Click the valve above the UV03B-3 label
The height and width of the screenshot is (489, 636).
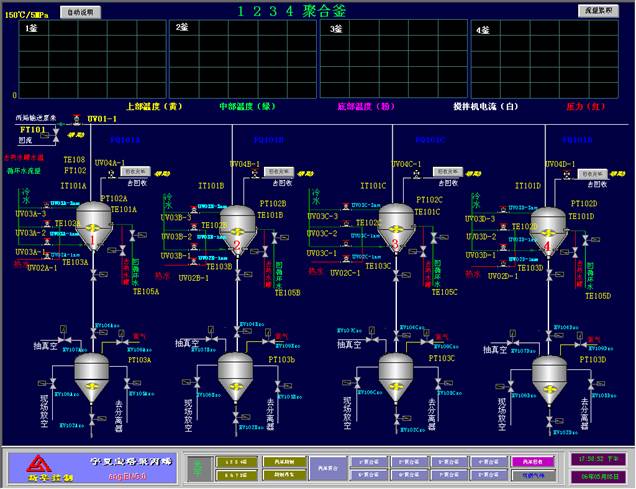click(194, 209)
